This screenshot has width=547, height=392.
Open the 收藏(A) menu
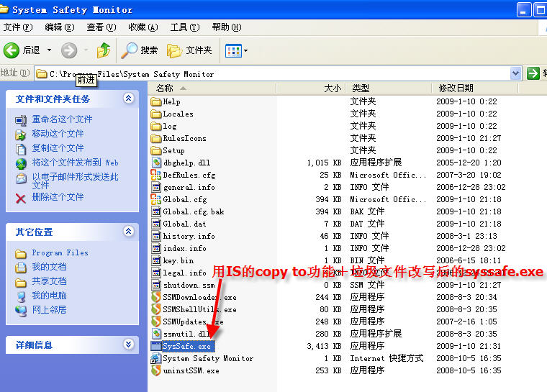(143, 27)
